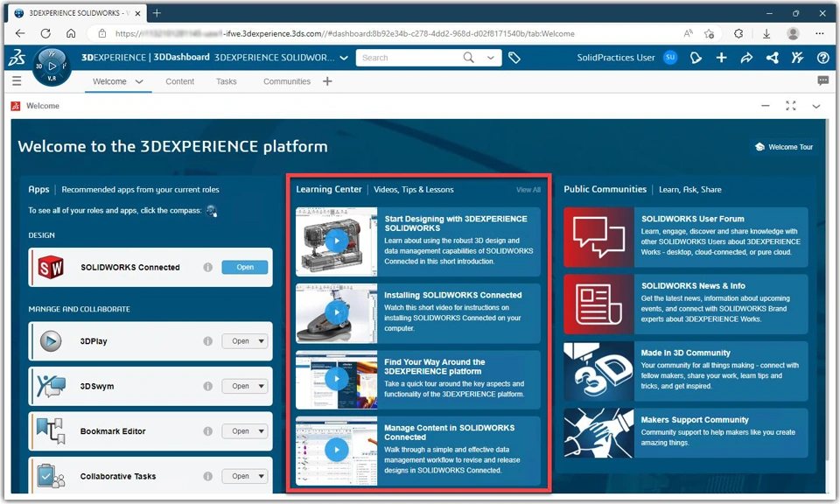Expand the Welcome widget options chevron

coord(815,106)
